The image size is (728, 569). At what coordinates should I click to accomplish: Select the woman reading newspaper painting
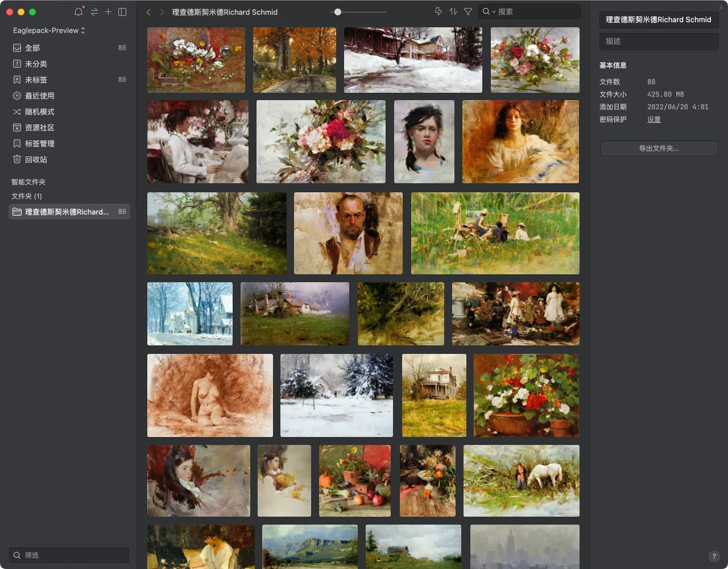point(198,142)
